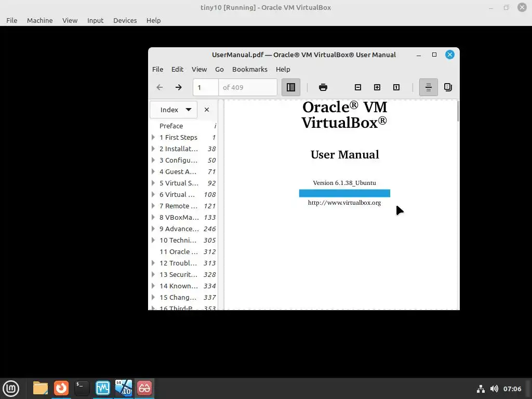This screenshot has height=399, width=532.
Task: Zoom out with the minus icon
Action: tap(357, 87)
